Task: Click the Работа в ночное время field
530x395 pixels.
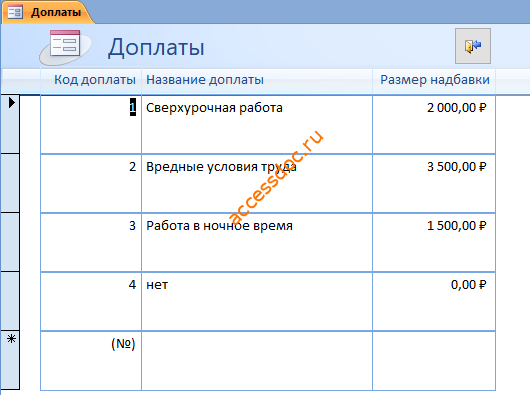Action: click(257, 242)
